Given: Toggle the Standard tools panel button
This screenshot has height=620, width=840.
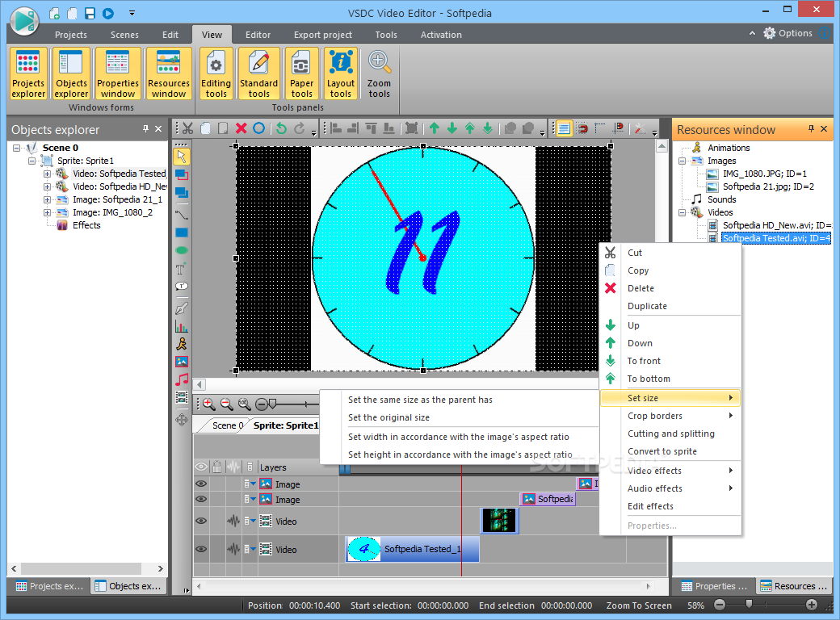Looking at the screenshot, I should pos(258,73).
